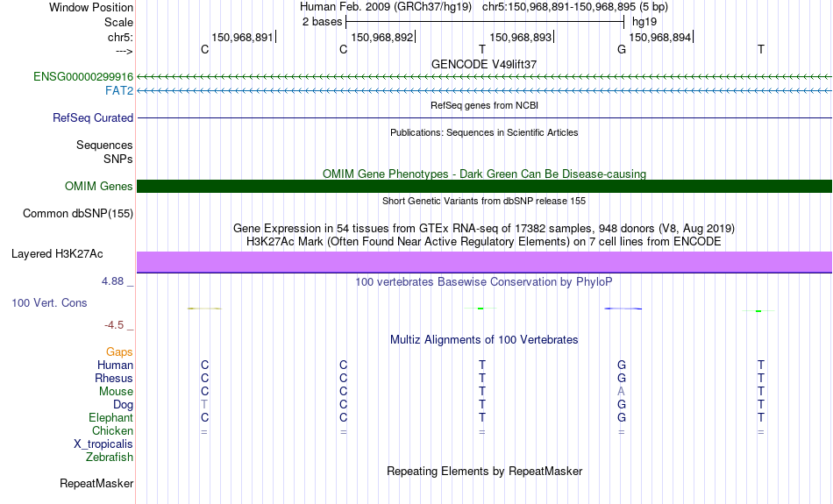The height and width of the screenshot is (504, 833).
Task: Click the reference base G in the chr5 row
Action: coord(622,49)
